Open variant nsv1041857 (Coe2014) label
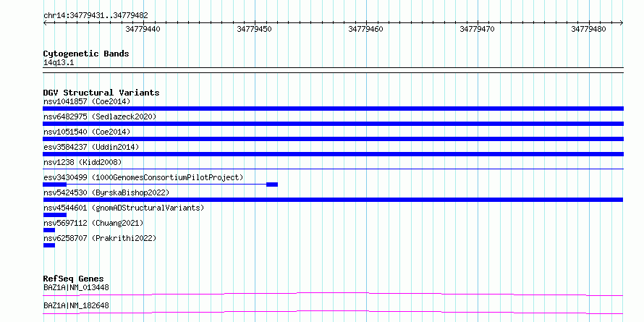Viewport: 644px width, 322px height. pos(87,101)
